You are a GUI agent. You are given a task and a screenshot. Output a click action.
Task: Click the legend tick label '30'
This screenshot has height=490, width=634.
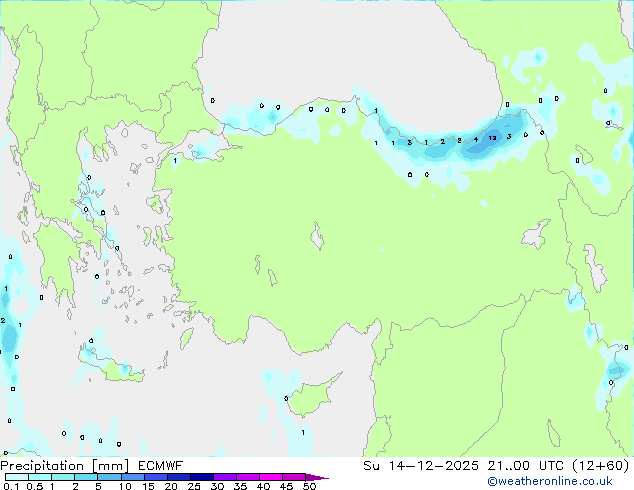point(217,486)
